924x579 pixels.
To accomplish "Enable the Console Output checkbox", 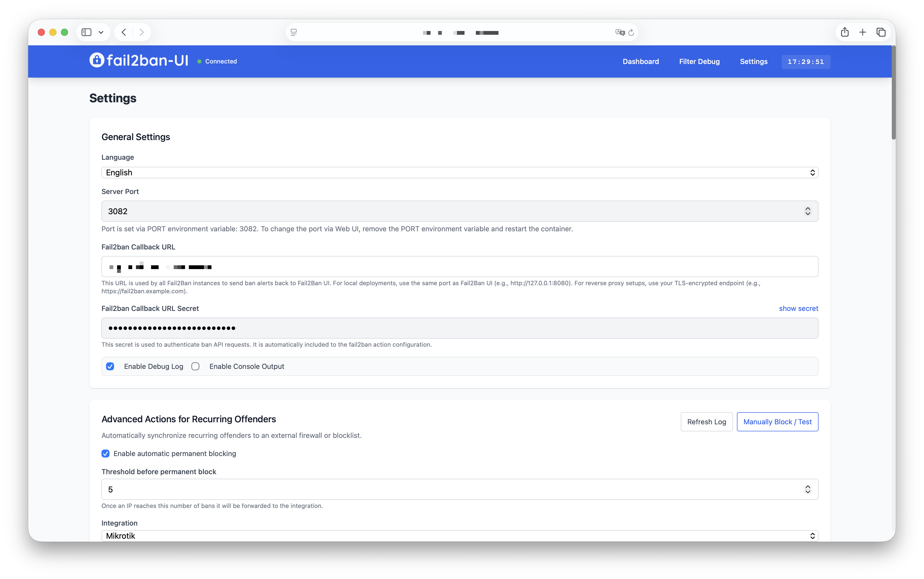I will (196, 366).
